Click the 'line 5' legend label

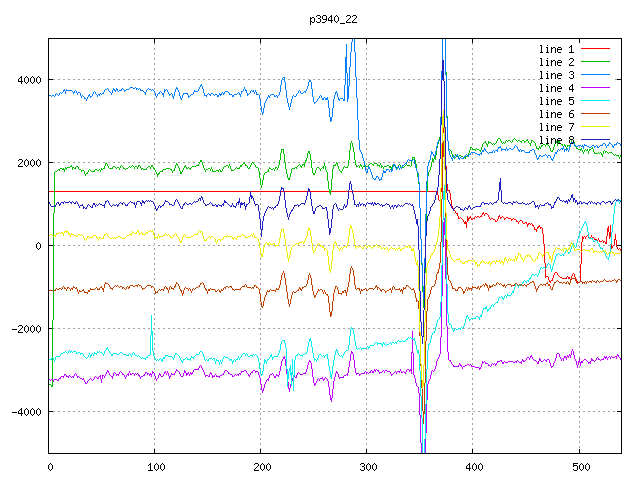point(556,101)
